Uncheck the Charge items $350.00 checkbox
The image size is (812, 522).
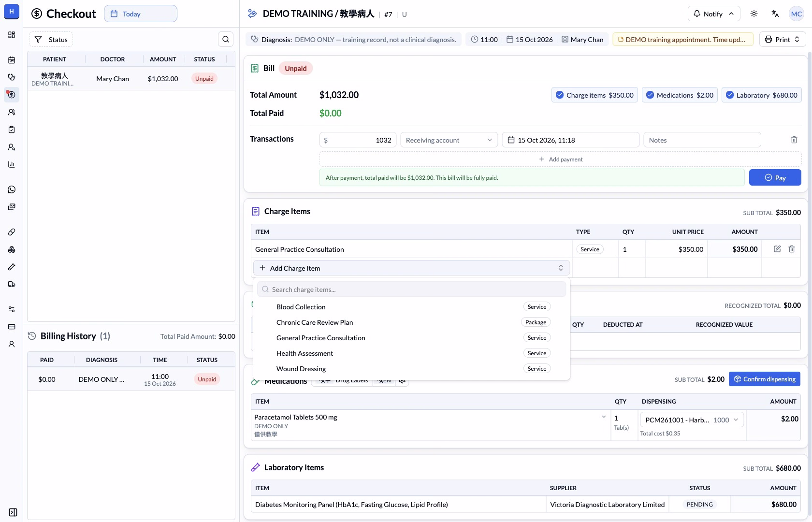(560, 95)
